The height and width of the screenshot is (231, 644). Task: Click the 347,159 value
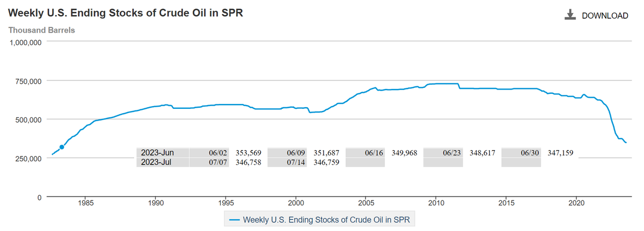point(560,153)
